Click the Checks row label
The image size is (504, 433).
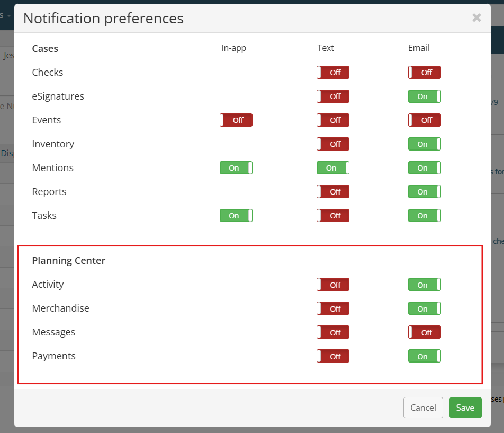pyautogui.click(x=47, y=73)
